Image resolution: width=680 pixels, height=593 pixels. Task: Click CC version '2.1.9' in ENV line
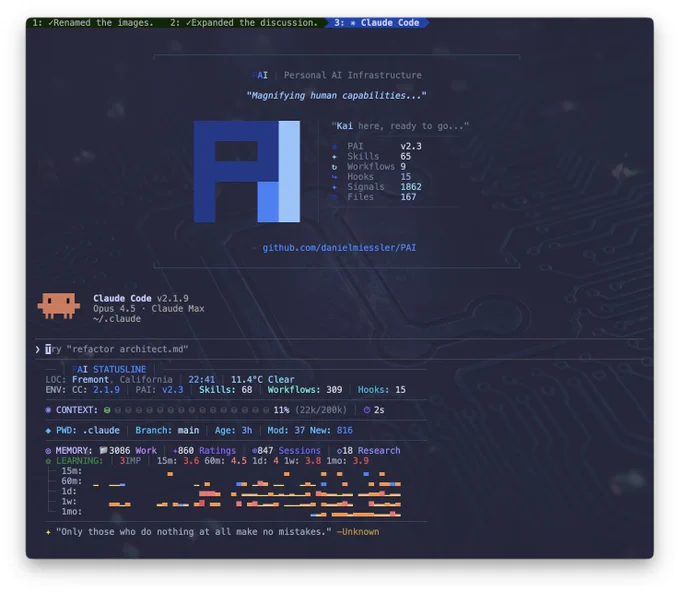tap(106, 390)
